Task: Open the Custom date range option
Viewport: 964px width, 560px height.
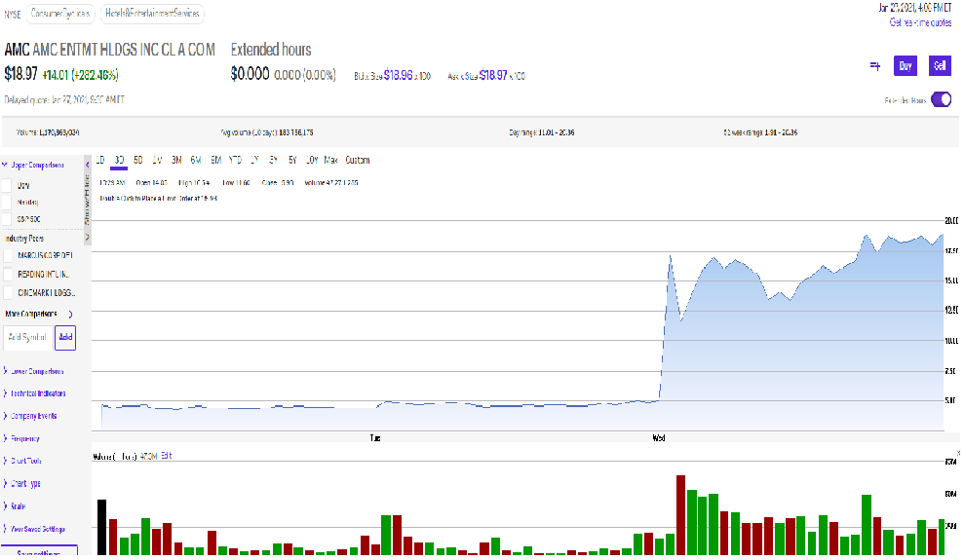Action: tap(357, 161)
